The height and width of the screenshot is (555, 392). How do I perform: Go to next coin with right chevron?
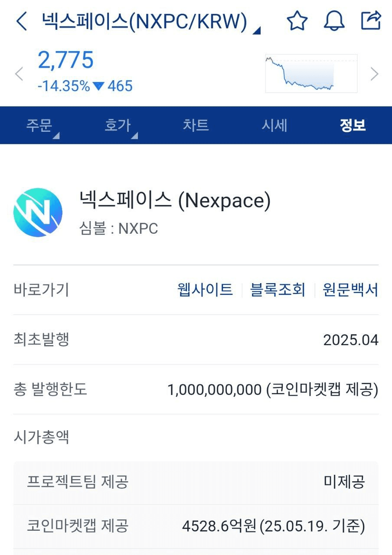(x=375, y=74)
